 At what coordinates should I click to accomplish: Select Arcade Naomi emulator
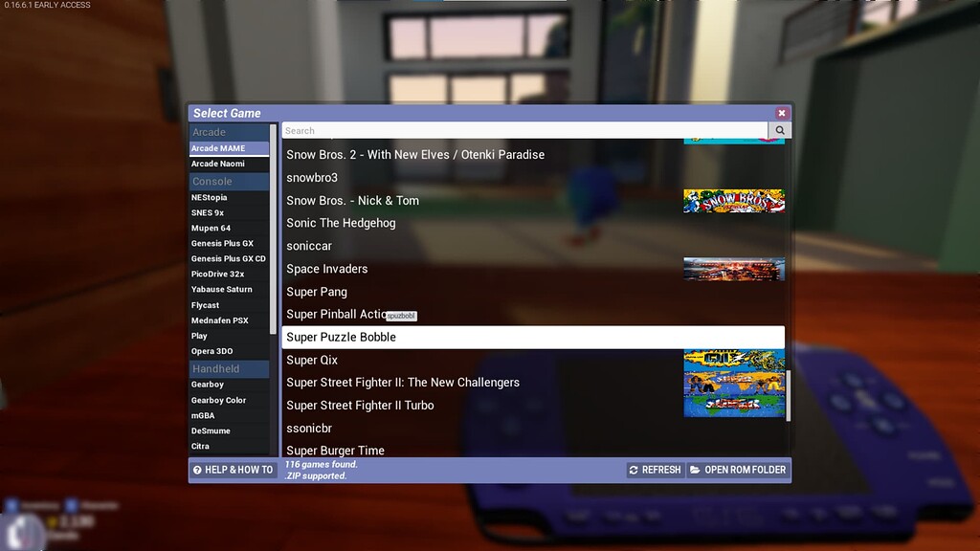pyautogui.click(x=218, y=164)
